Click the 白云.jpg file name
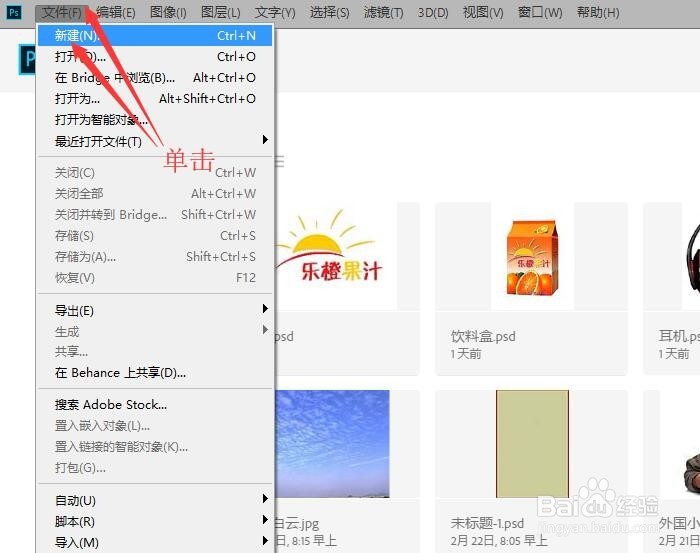The width and height of the screenshot is (700, 553). pos(296,523)
